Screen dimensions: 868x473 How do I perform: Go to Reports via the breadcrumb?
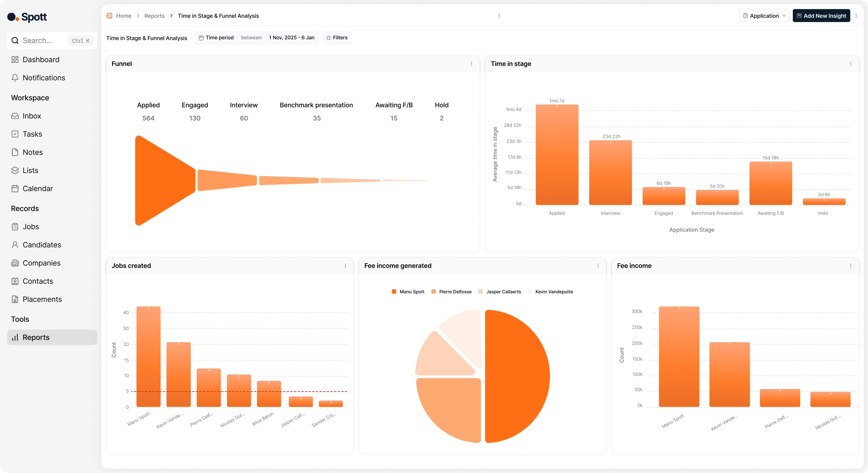pyautogui.click(x=154, y=16)
